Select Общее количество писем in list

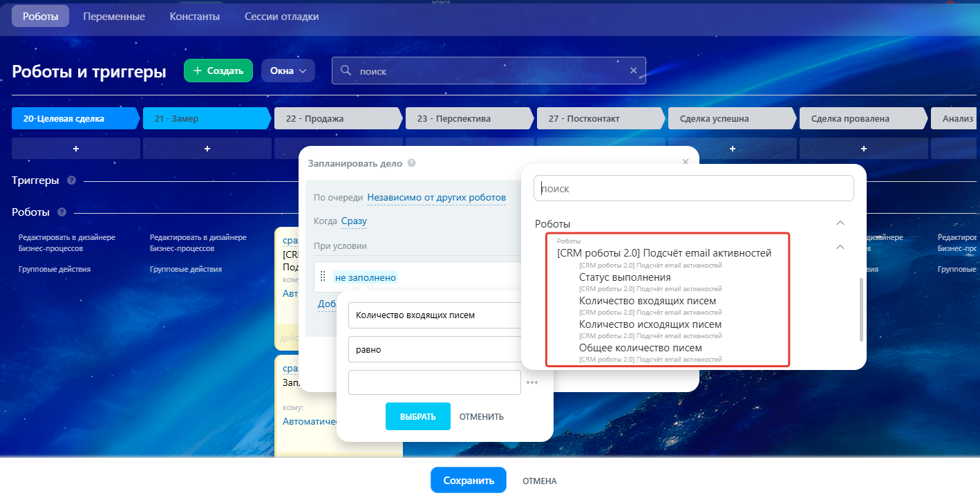click(x=640, y=348)
